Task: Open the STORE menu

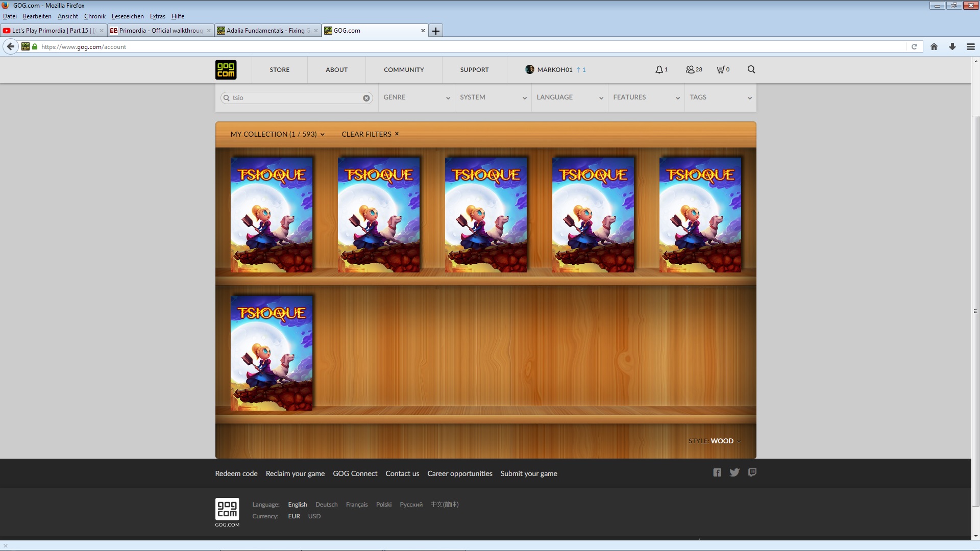Action: (x=280, y=70)
